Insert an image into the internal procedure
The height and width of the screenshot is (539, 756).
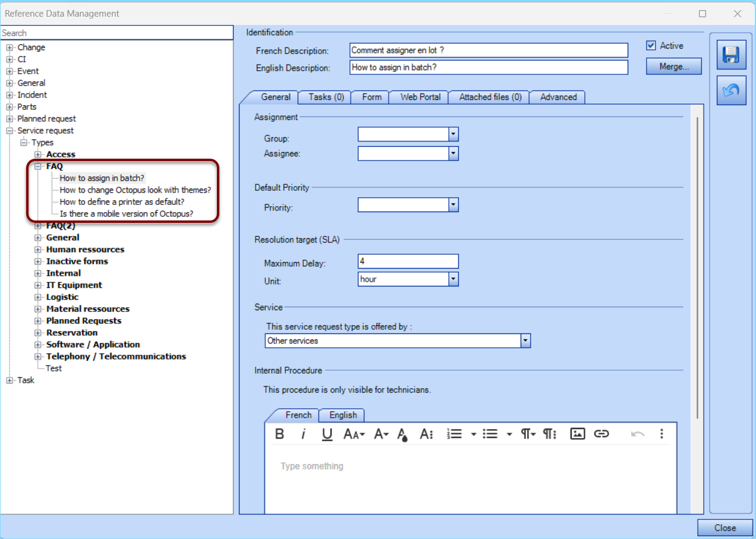(x=577, y=434)
